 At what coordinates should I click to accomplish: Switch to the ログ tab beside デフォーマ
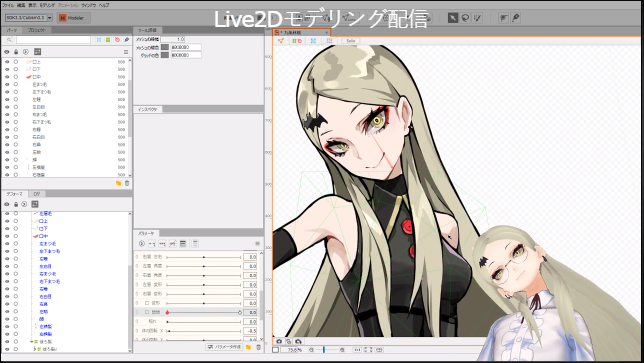(37, 193)
